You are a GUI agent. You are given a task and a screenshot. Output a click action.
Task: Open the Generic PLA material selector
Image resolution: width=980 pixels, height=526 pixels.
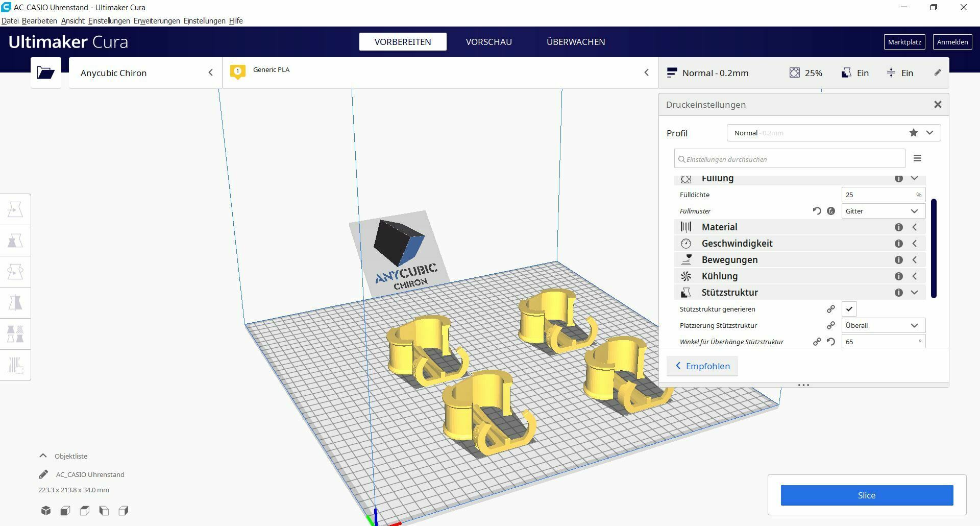[440, 73]
